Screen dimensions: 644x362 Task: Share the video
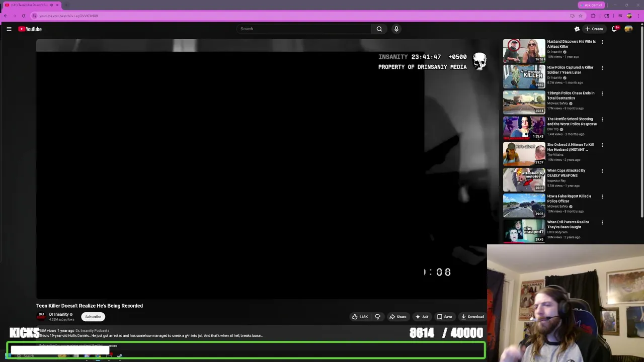click(397, 317)
